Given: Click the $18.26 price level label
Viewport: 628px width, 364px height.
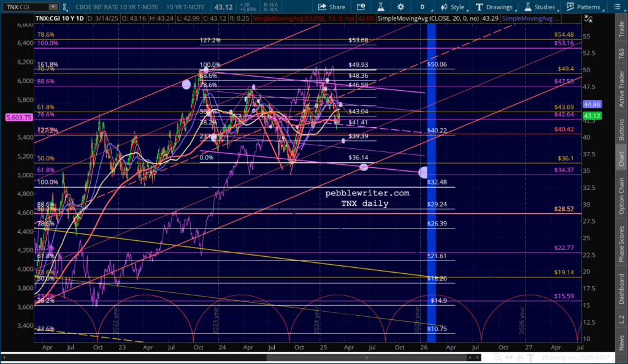Looking at the screenshot, I should pyautogui.click(x=437, y=278).
